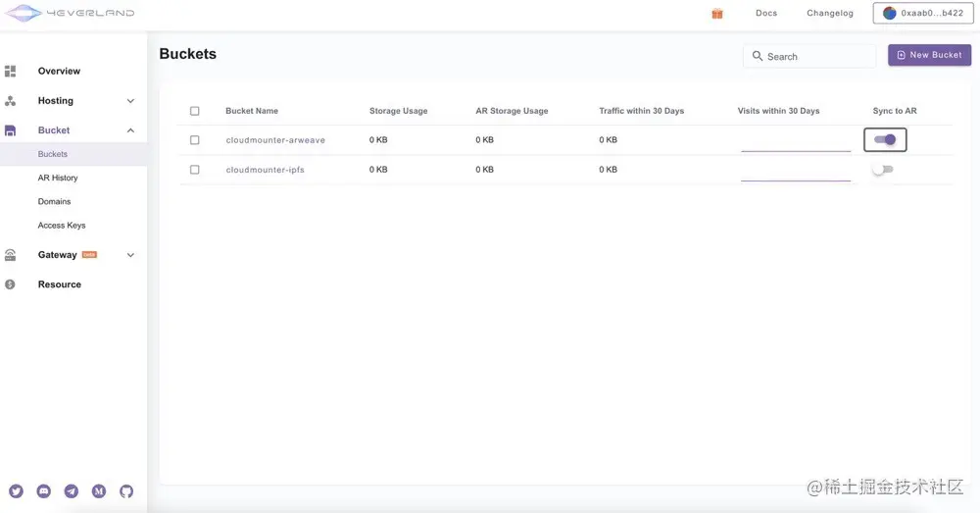Click the Sync to AR column header
980x513 pixels.
[895, 111]
